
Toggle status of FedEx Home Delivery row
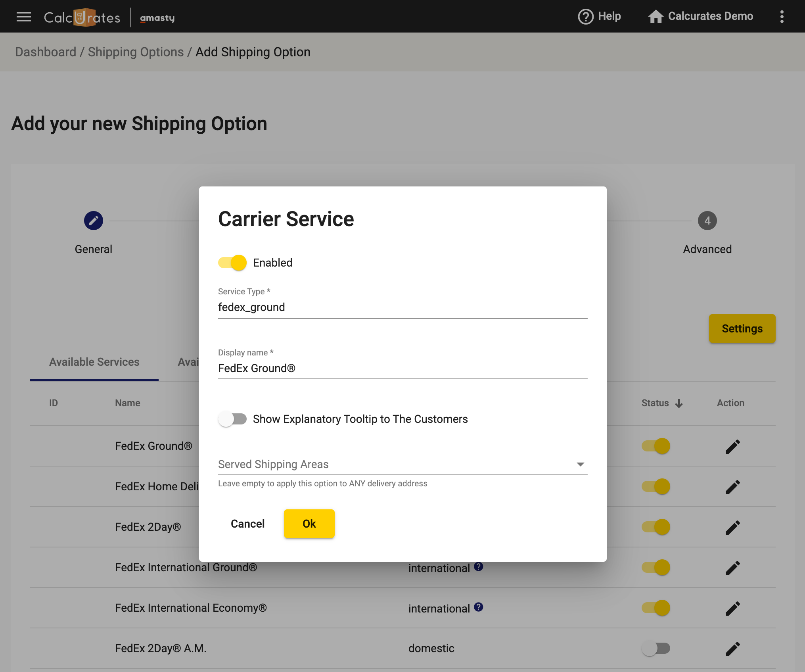coord(656,486)
